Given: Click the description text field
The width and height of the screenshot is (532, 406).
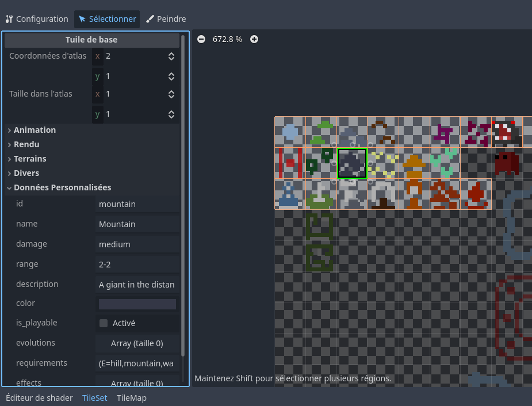Looking at the screenshot, I should tap(137, 285).
